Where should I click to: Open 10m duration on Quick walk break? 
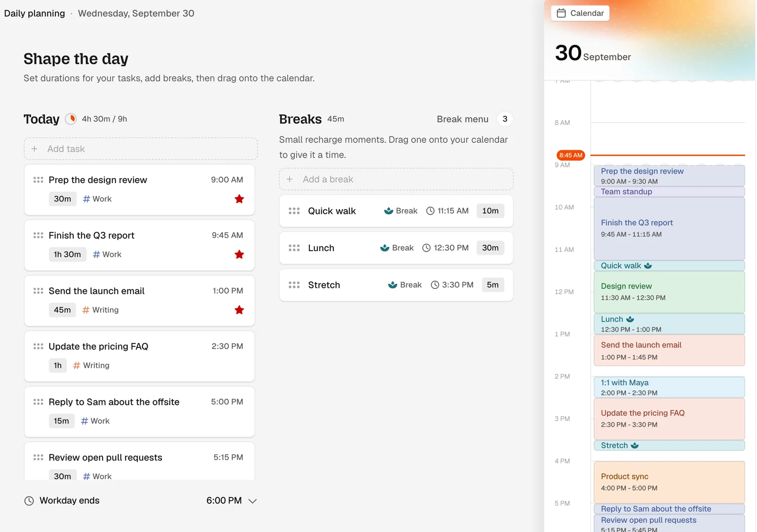[490, 211]
